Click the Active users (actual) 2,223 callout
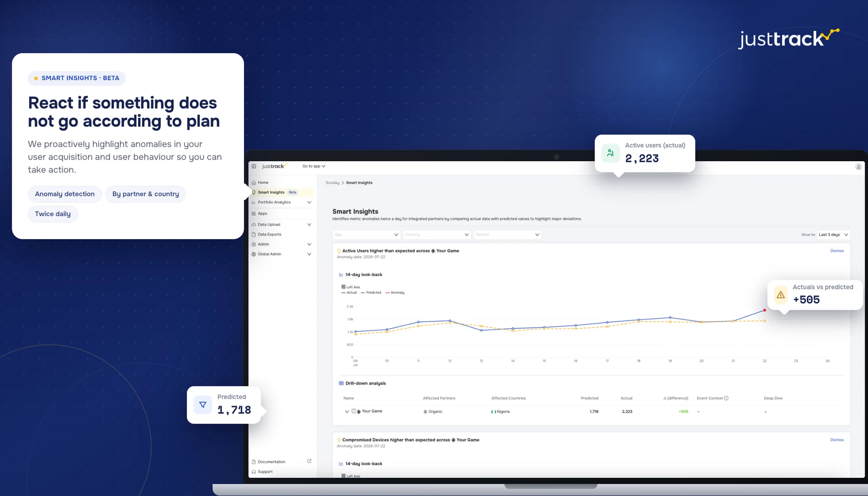The width and height of the screenshot is (868, 496). 645,153
